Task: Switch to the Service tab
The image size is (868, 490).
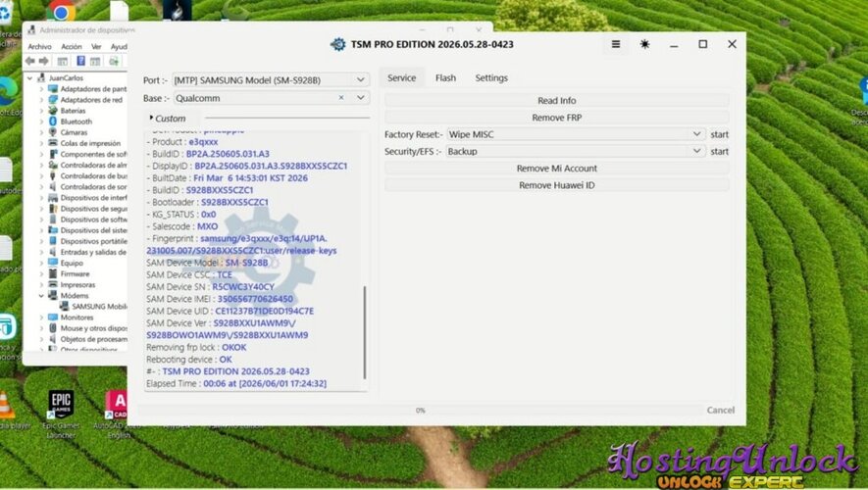Action: coord(401,78)
